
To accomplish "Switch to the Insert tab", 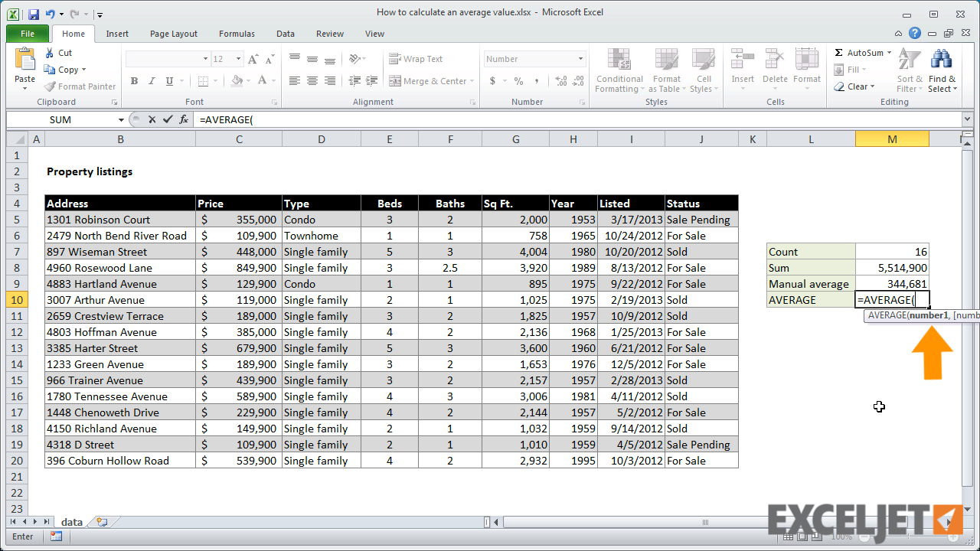I will coord(117,34).
